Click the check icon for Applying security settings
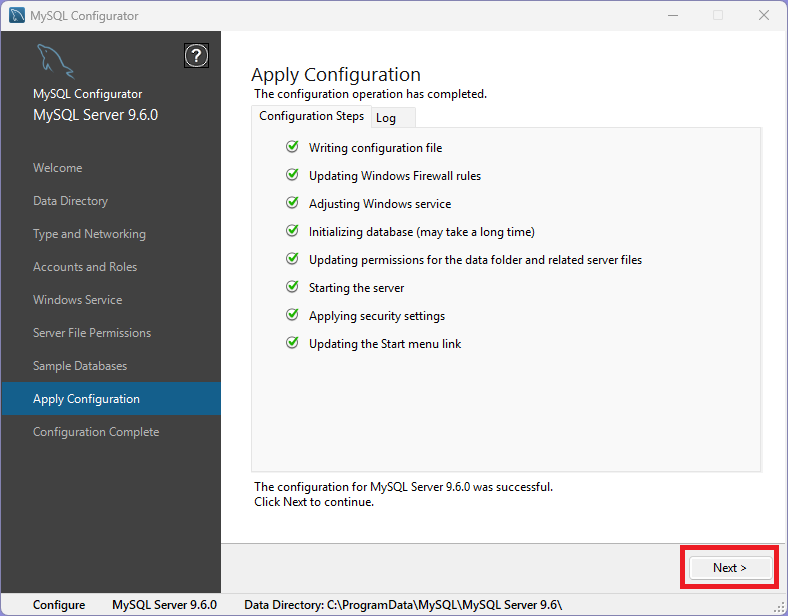788x616 pixels. point(292,315)
